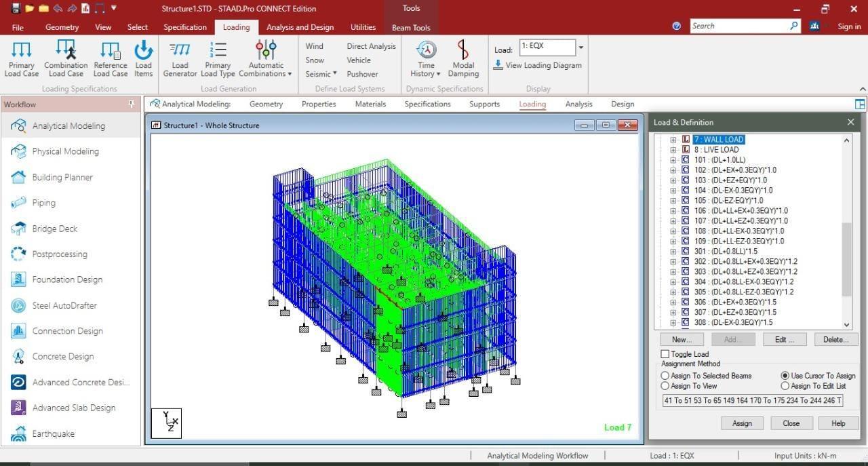Open Primary Load Case tool
This screenshot has width=868, height=466.
pos(22,58)
